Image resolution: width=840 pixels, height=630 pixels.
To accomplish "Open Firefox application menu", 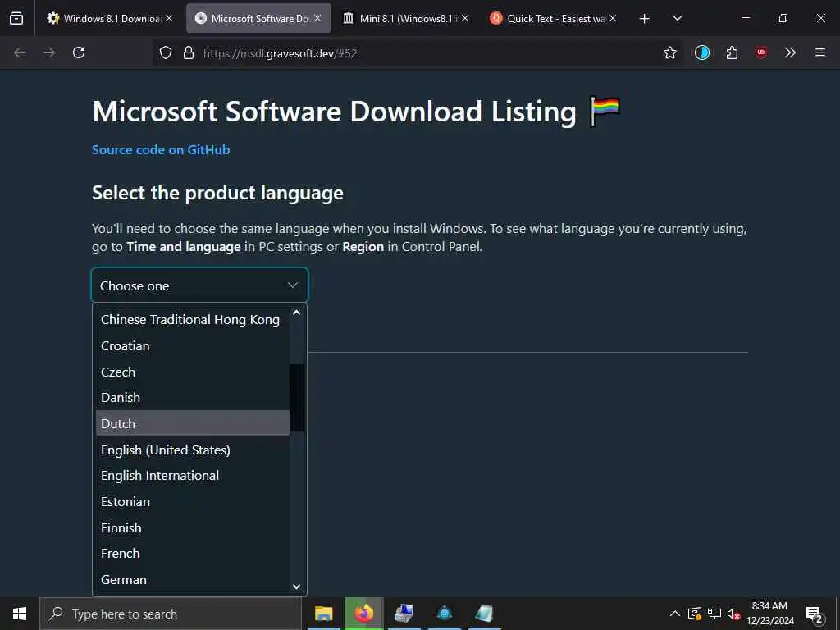I will tap(820, 52).
